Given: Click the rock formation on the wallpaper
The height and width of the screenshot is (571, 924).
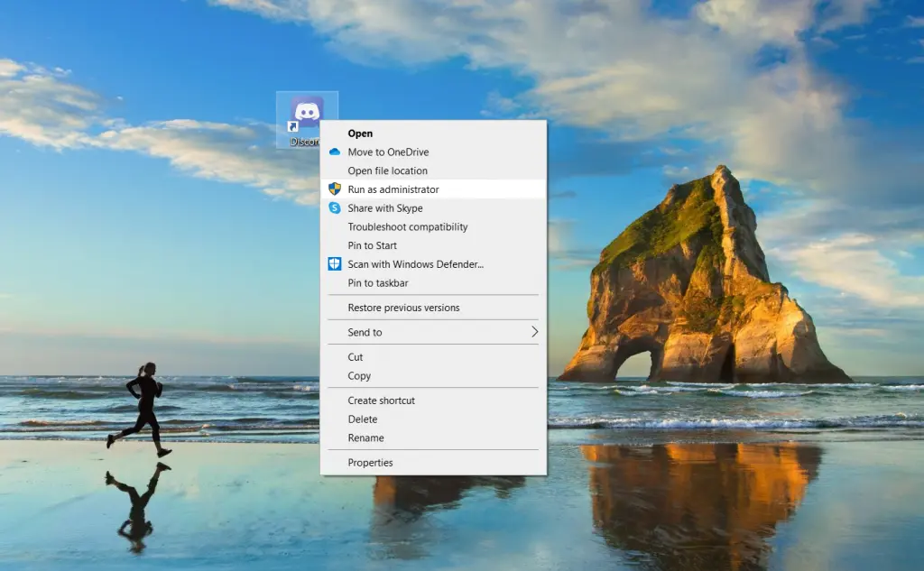Looking at the screenshot, I should 695,289.
